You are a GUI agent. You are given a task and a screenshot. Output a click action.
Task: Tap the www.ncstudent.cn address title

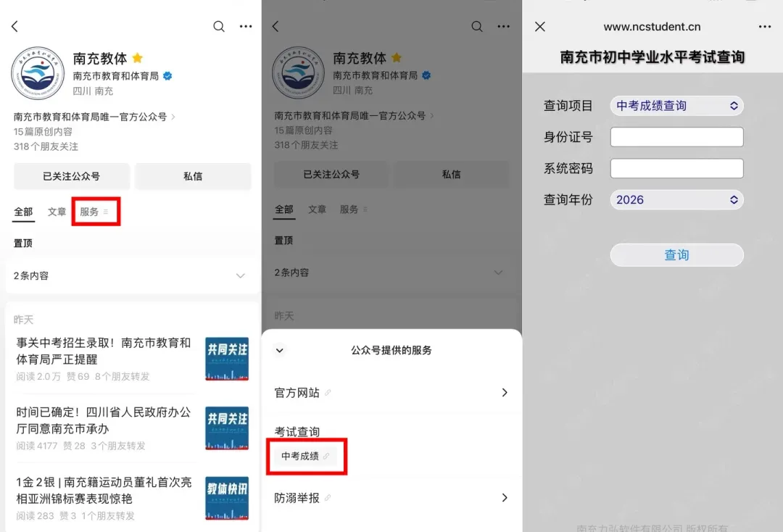(652, 27)
